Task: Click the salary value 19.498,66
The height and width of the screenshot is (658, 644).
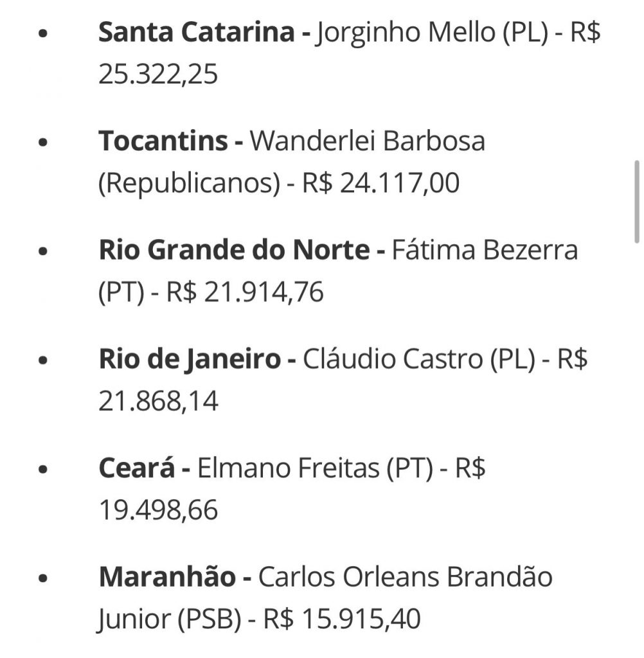Action: pos(158,511)
